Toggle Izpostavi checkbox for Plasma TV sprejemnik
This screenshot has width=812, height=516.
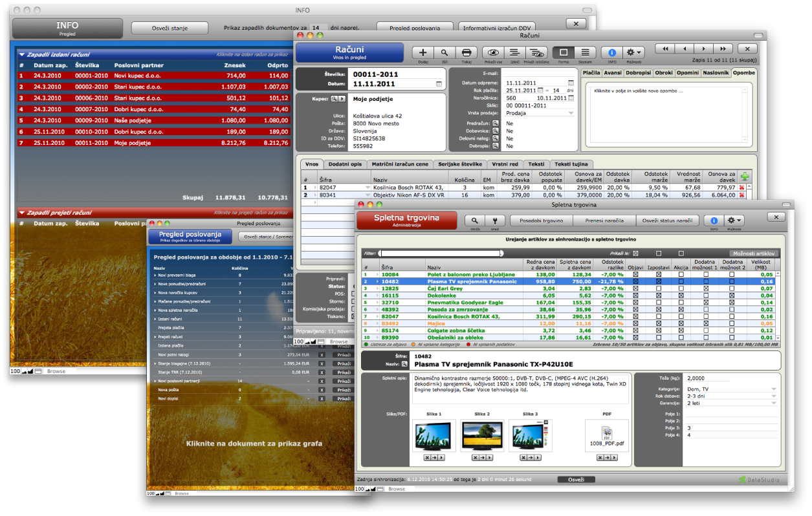tap(659, 281)
